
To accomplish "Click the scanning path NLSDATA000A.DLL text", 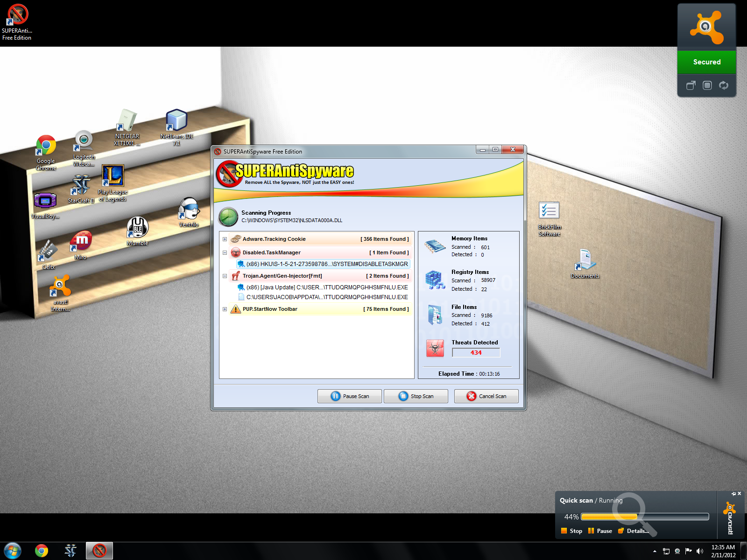I will click(x=292, y=221).
